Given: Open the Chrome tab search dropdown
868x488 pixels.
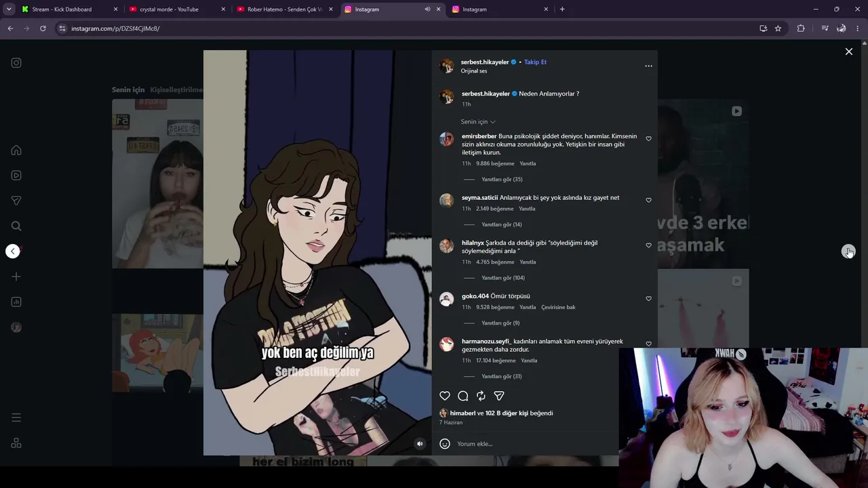Looking at the screenshot, I should (9, 9).
